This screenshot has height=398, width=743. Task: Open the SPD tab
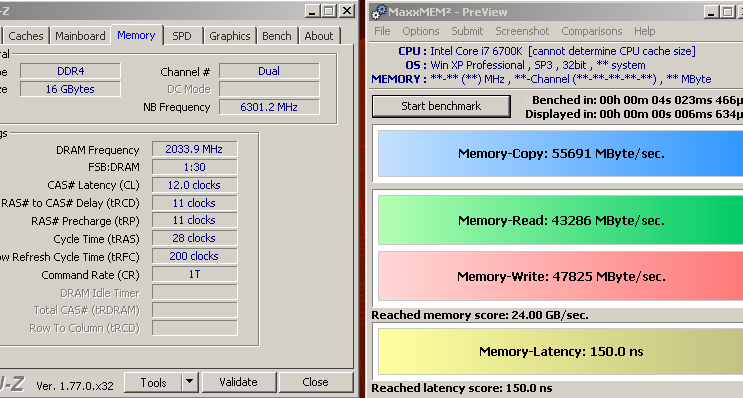click(182, 36)
